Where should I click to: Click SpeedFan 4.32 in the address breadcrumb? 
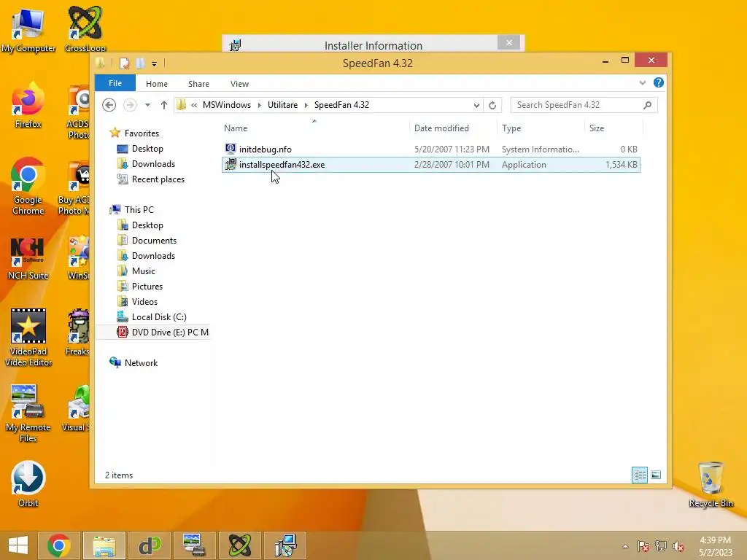[341, 105]
